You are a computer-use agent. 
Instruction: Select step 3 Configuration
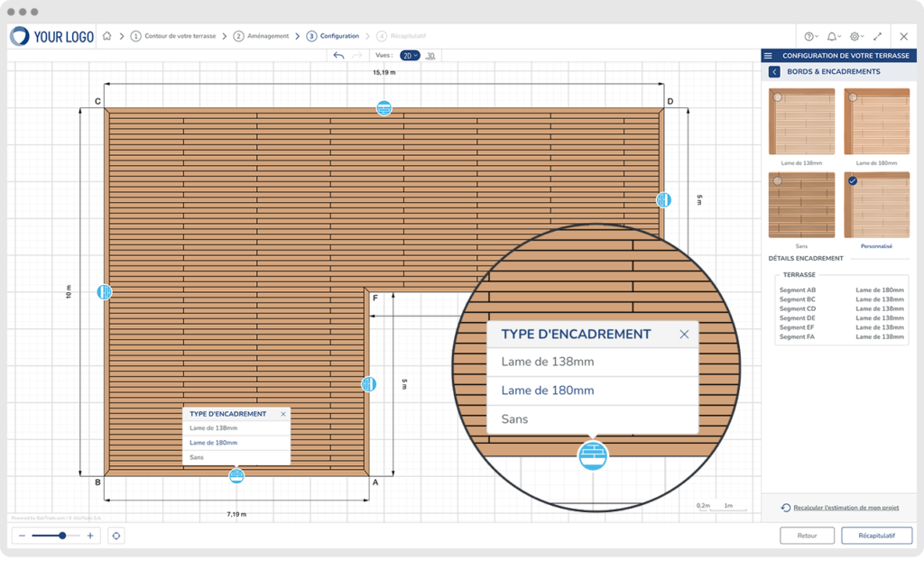pos(333,37)
